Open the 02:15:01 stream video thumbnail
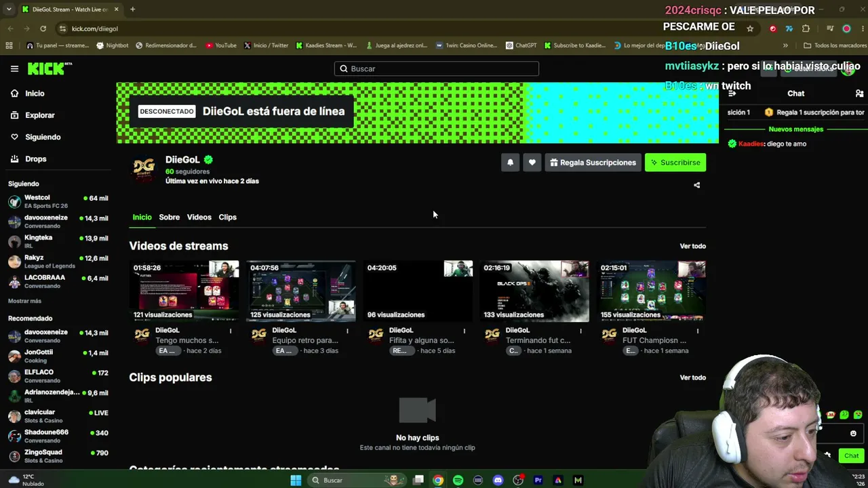This screenshot has width=868, height=488. [652, 291]
